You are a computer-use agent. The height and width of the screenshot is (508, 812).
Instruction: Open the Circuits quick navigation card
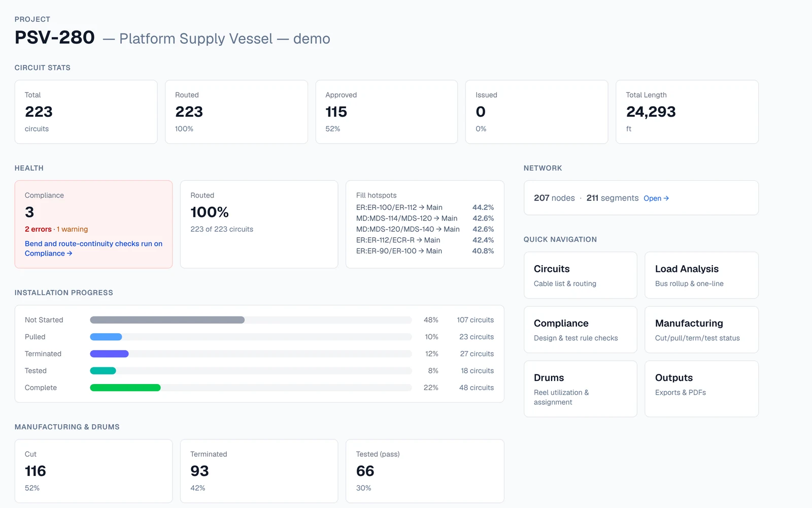(580, 275)
